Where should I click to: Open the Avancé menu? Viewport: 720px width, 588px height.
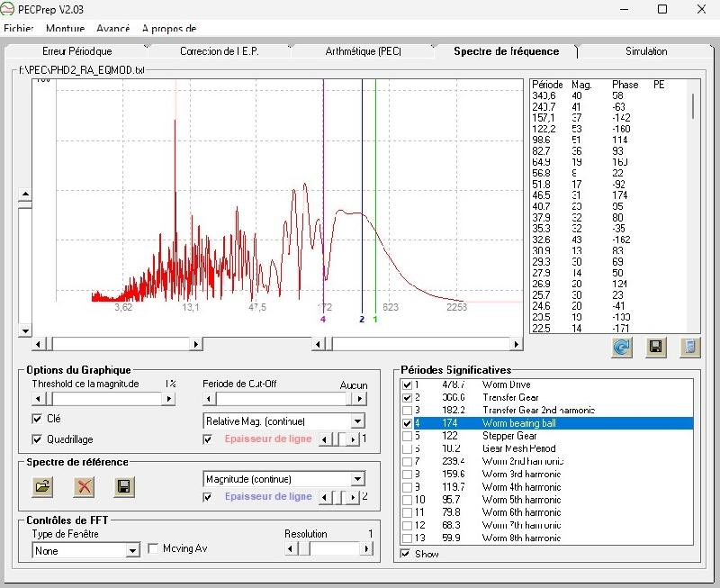[x=113, y=29]
